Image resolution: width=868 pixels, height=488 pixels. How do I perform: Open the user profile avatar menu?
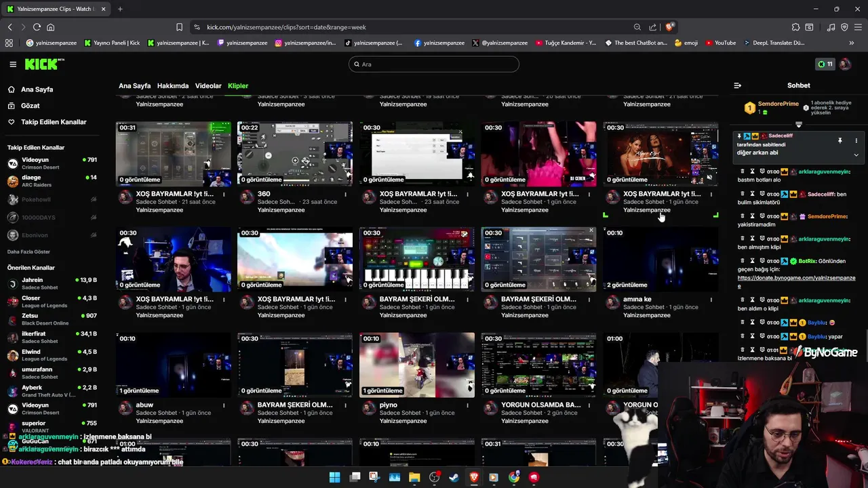point(845,64)
